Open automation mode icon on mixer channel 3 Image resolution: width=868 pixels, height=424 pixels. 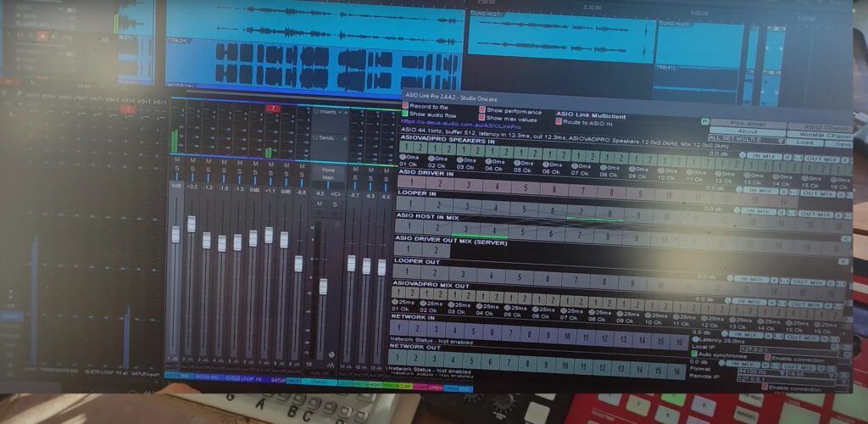point(207,360)
